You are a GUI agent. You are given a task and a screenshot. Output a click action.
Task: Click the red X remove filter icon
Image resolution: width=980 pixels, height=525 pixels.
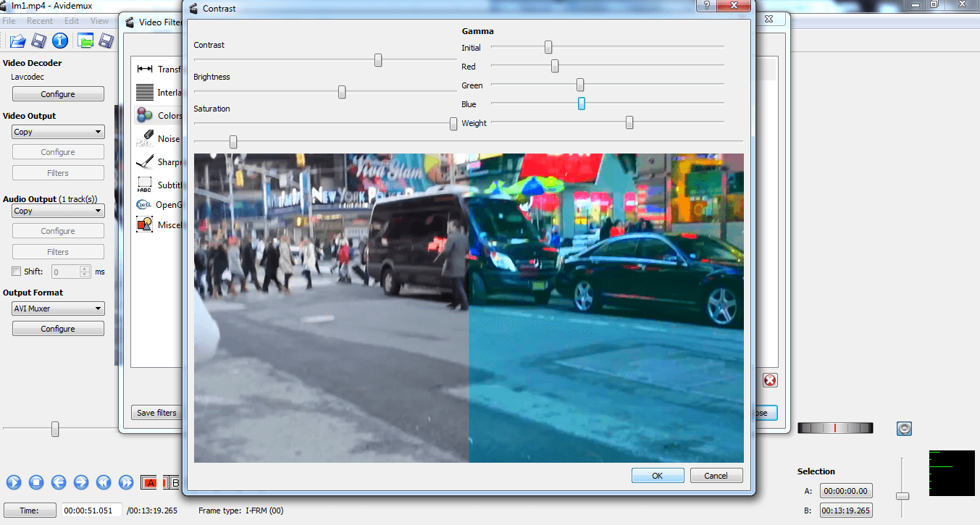770,380
